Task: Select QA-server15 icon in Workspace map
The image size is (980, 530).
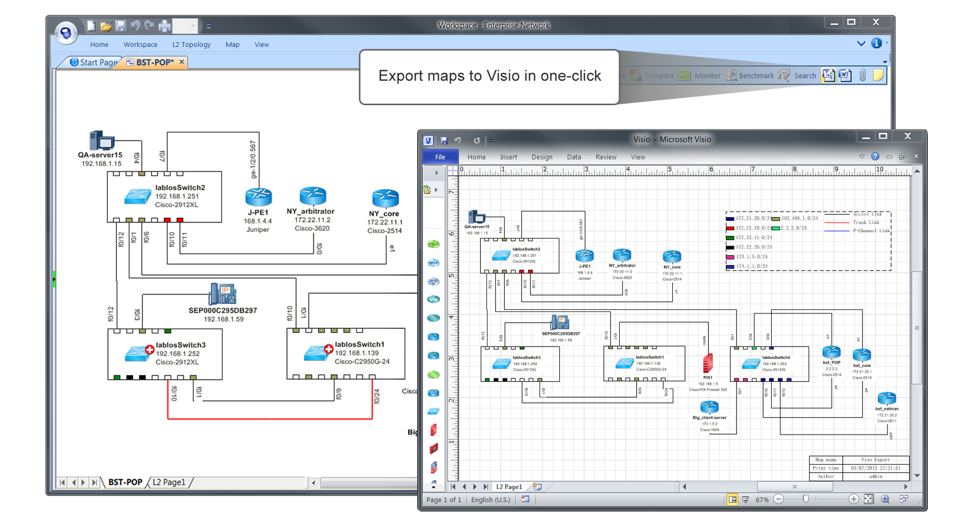Action: point(102,140)
